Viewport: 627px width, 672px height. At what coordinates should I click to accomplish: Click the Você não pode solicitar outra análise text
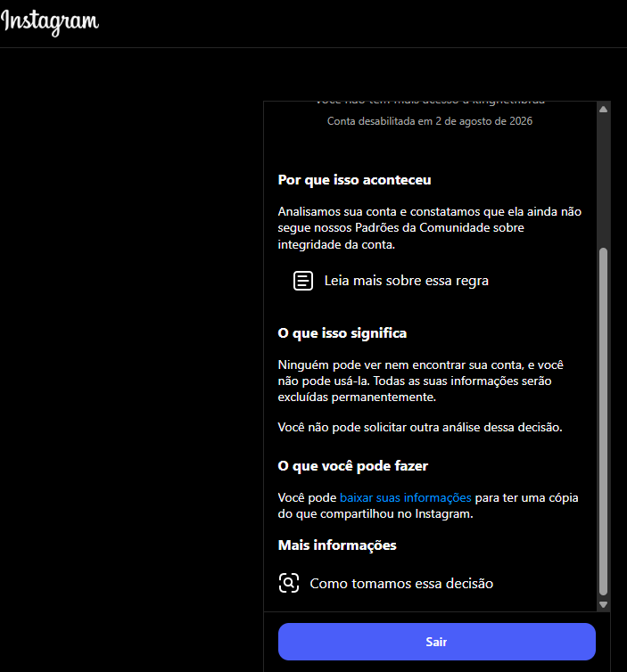[x=420, y=427]
